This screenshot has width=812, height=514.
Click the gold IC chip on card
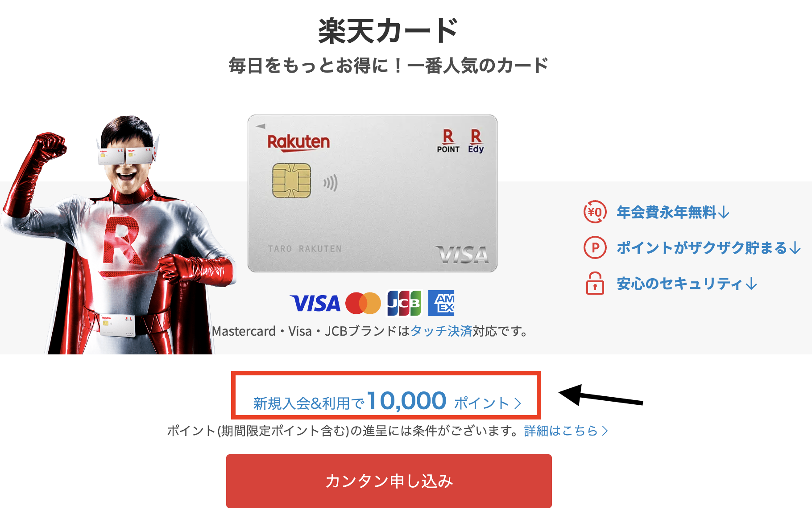(x=291, y=181)
